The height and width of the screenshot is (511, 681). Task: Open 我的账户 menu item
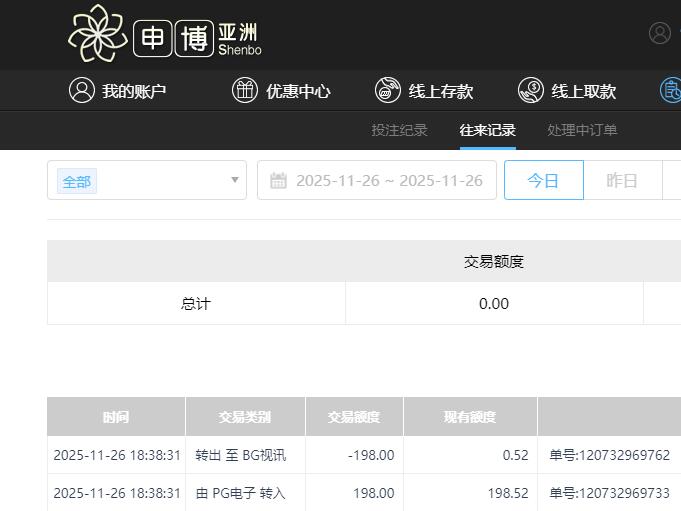click(134, 91)
